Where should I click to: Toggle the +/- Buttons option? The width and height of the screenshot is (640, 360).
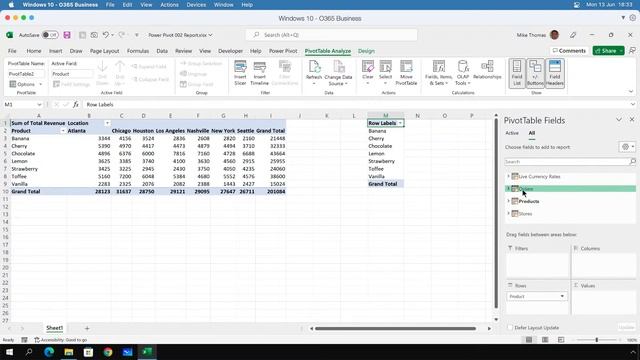[535, 73]
